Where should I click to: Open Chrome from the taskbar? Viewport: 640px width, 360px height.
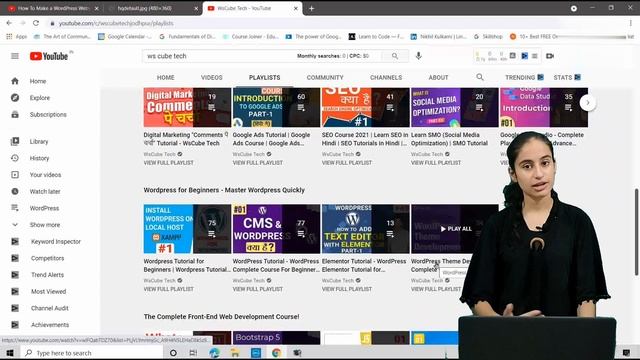(276, 353)
